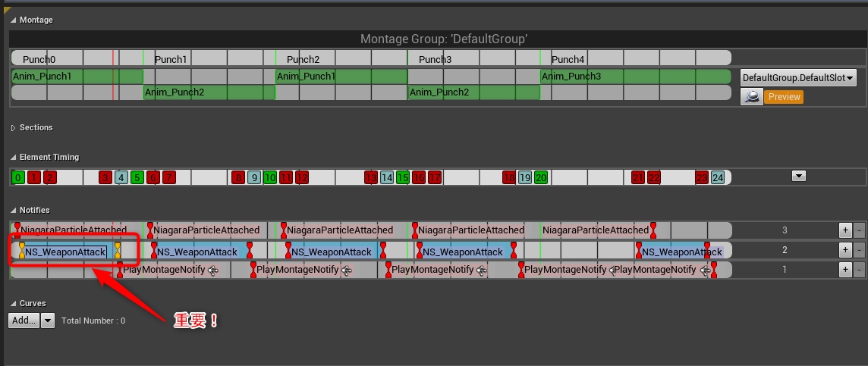Remove notify track 2 with minus button

[x=859, y=250]
